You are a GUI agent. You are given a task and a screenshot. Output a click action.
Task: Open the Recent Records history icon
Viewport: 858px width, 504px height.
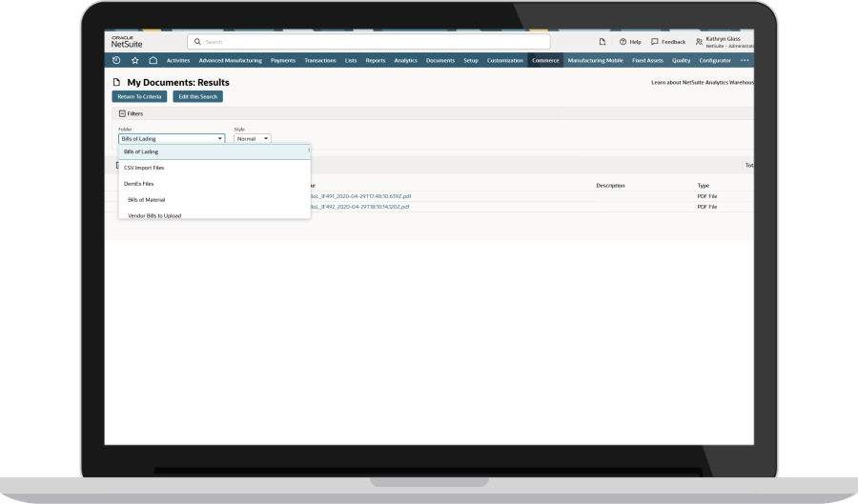[116, 60]
